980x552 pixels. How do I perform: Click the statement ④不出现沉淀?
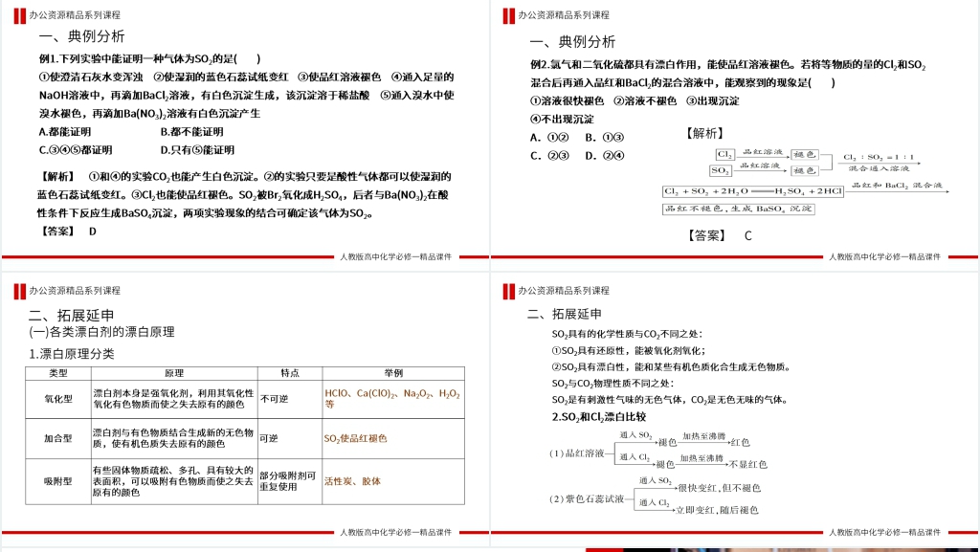562,119
